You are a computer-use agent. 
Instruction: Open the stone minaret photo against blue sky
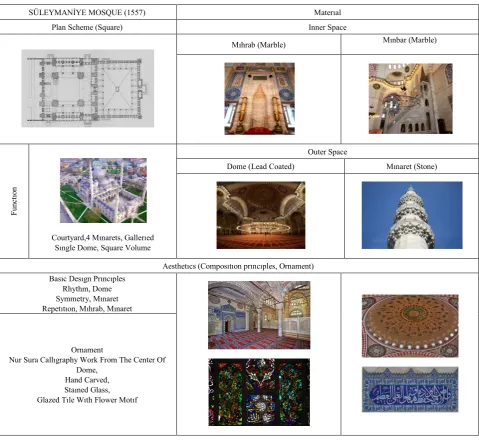(x=412, y=215)
